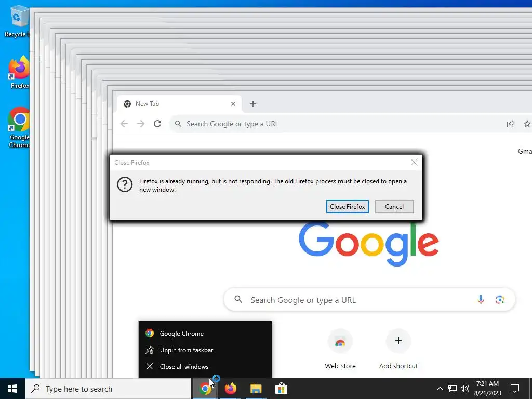Image resolution: width=532 pixels, height=399 pixels.
Task: Click the share page icon in Chrome
Action: click(x=511, y=124)
